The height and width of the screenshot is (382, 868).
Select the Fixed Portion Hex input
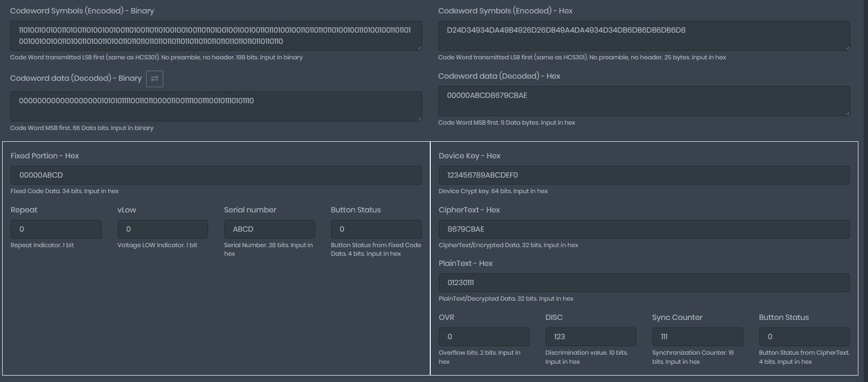click(x=216, y=175)
